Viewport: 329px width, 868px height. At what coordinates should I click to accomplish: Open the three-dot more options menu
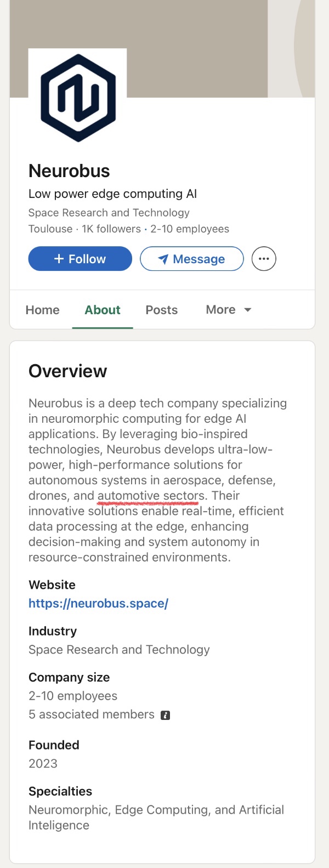coord(264,259)
